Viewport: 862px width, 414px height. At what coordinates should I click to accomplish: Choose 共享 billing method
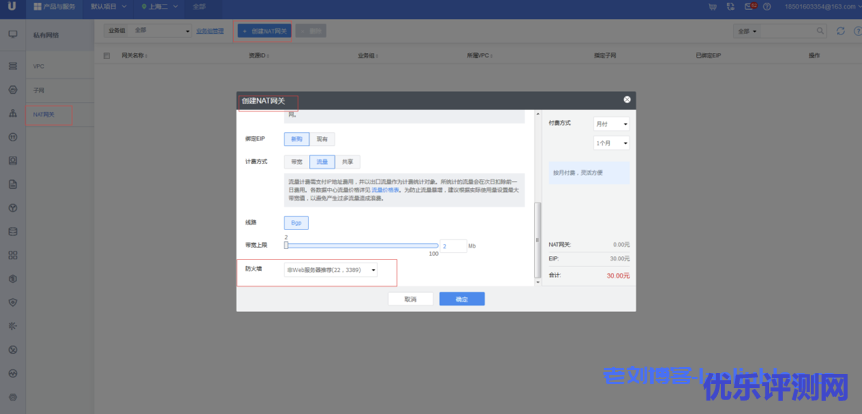pos(347,161)
